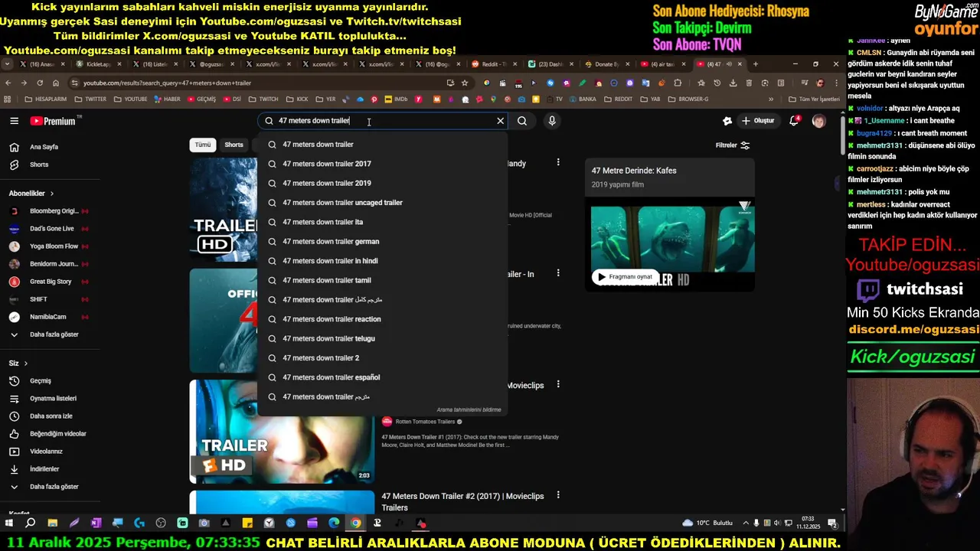Click in the YouTube search input field
Image resolution: width=980 pixels, height=551 pixels.
coord(383,121)
